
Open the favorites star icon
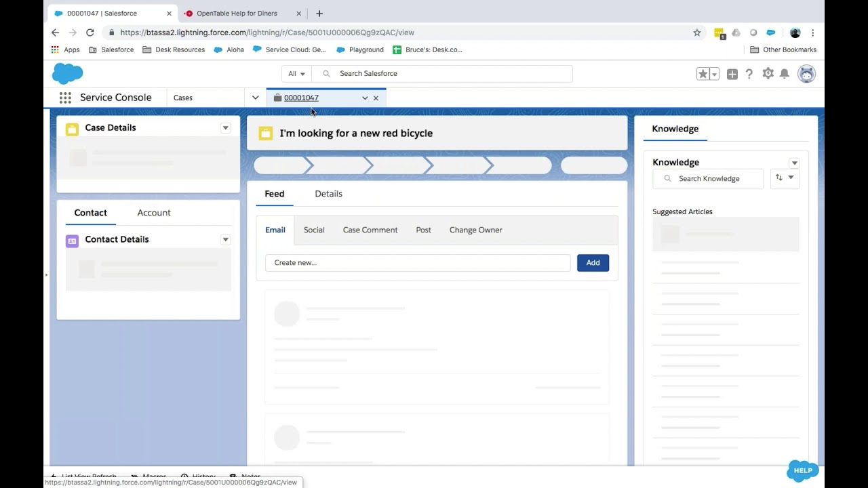point(703,74)
